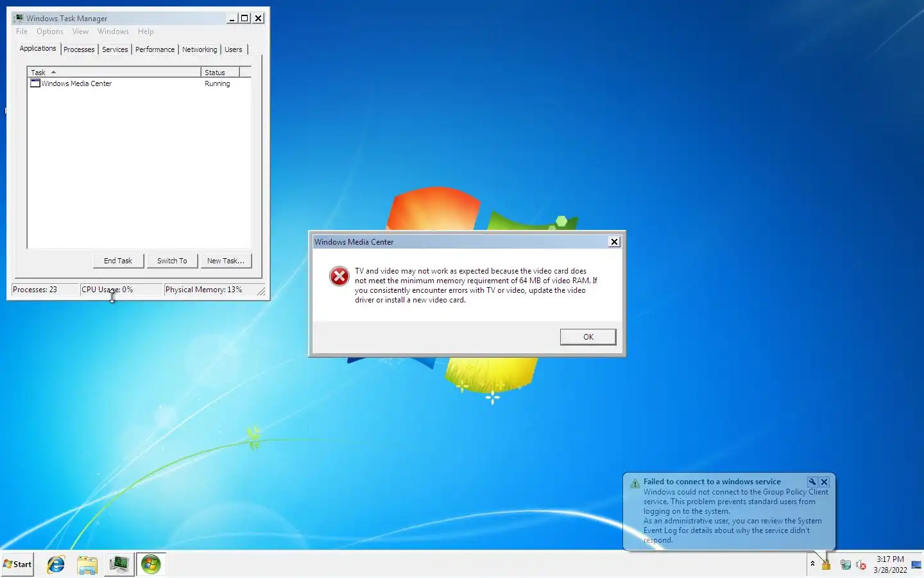
Task: Switch to the Applications tab
Action: point(38,49)
